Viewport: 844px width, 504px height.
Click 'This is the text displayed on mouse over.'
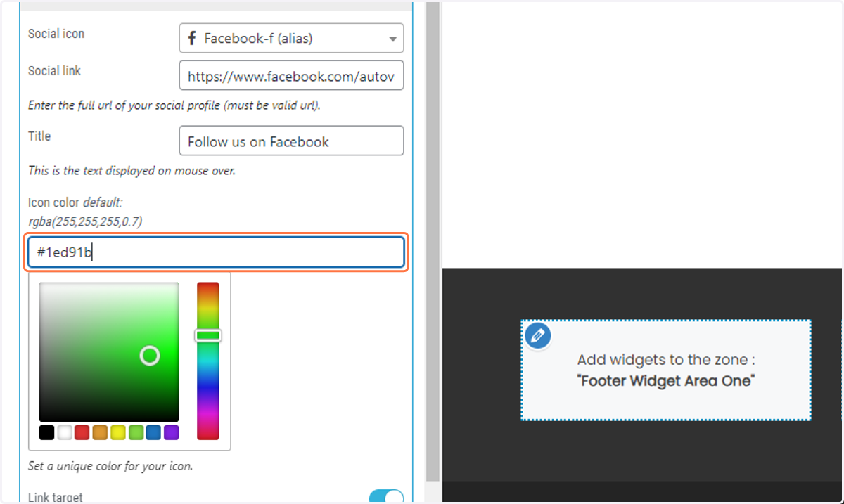pyautogui.click(x=132, y=170)
